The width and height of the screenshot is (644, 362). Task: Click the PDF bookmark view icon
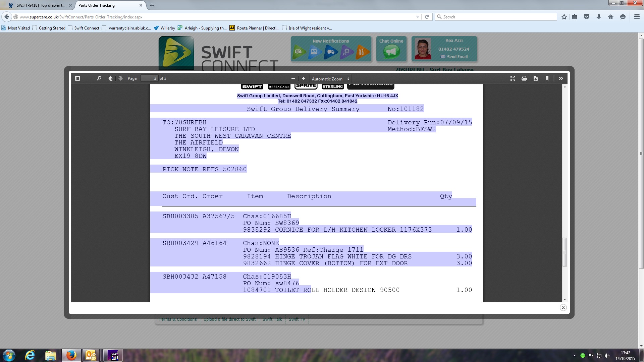click(547, 78)
